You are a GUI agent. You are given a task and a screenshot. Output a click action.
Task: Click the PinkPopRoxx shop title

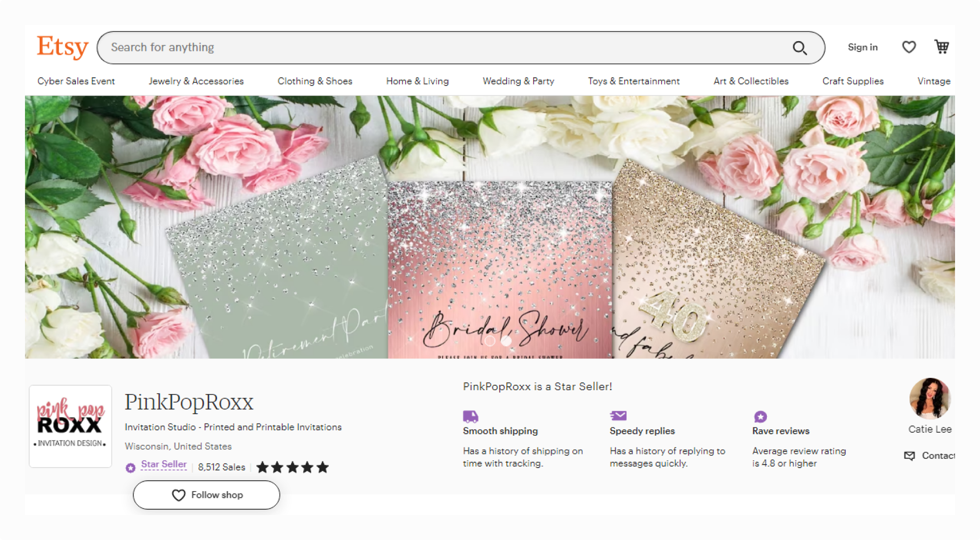pyautogui.click(x=189, y=402)
